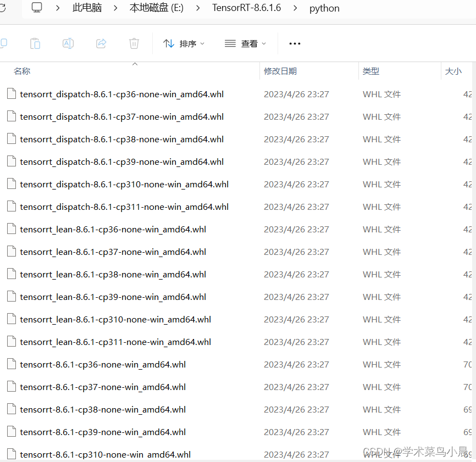This screenshot has height=462, width=476.
Task: Select file icon of tensorrt_lean cp37 wheel
Action: [12, 251]
